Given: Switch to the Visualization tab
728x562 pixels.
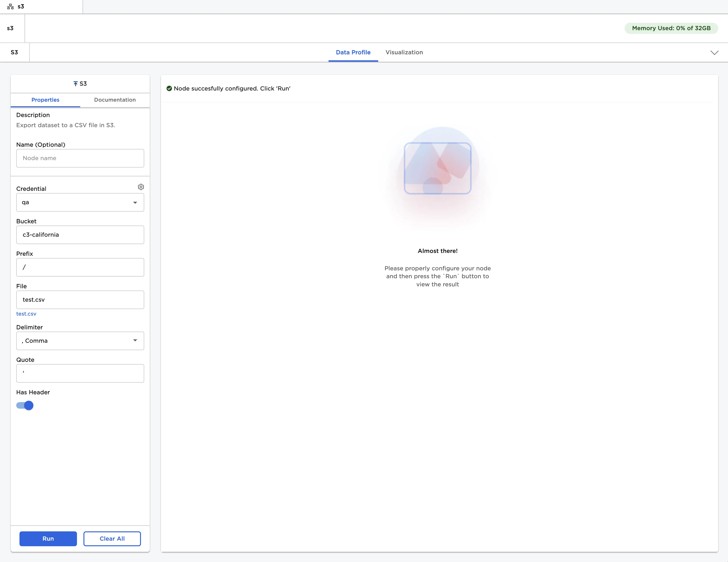Looking at the screenshot, I should click(x=404, y=52).
